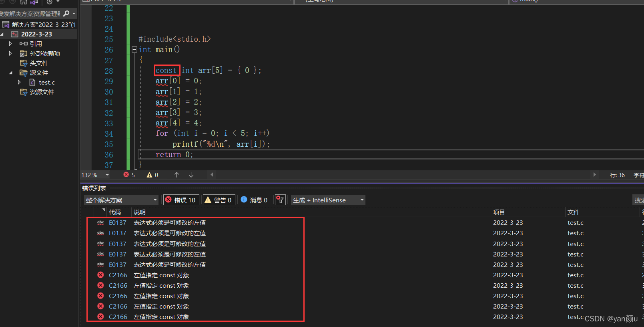Select the 2022-3-23 project name in the tree
Screen dimensions: 644x327
click(36, 34)
